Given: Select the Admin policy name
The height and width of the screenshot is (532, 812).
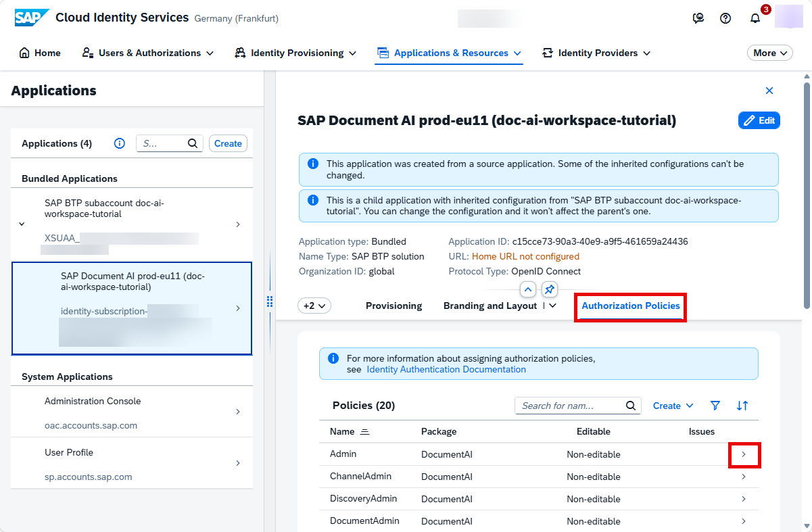Looking at the screenshot, I should pyautogui.click(x=343, y=454).
